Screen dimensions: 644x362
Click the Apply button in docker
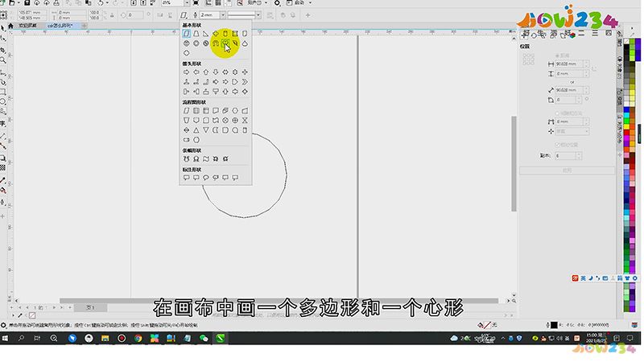(568, 171)
